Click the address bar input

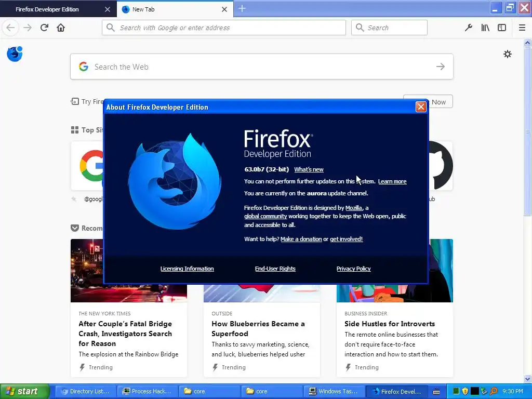(x=224, y=28)
